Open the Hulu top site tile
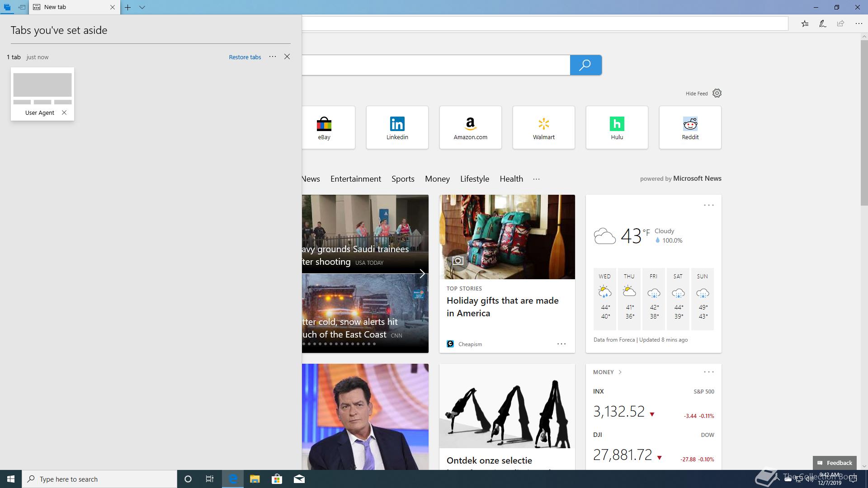The width and height of the screenshot is (868, 488). tap(617, 127)
